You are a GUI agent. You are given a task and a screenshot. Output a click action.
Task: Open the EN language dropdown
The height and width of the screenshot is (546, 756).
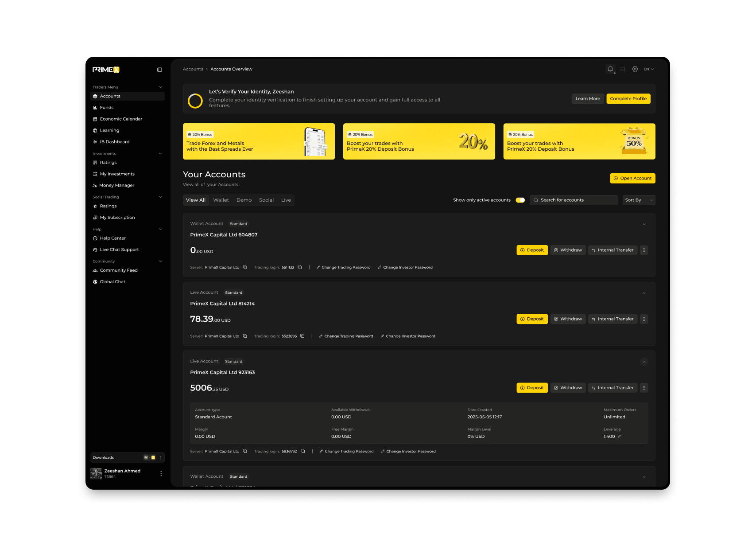click(649, 69)
